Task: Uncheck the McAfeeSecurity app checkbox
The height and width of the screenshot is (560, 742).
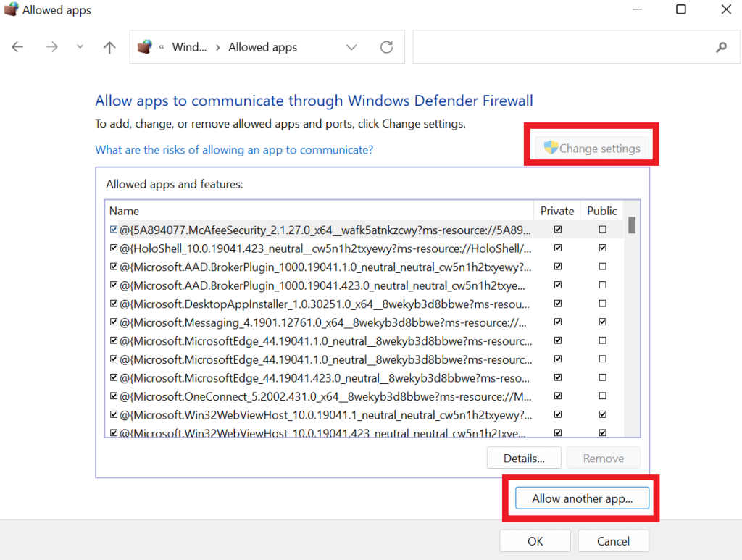Action: tap(114, 230)
